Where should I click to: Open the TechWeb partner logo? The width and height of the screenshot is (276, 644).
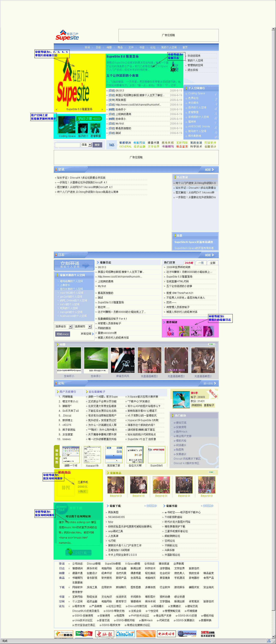point(84,634)
